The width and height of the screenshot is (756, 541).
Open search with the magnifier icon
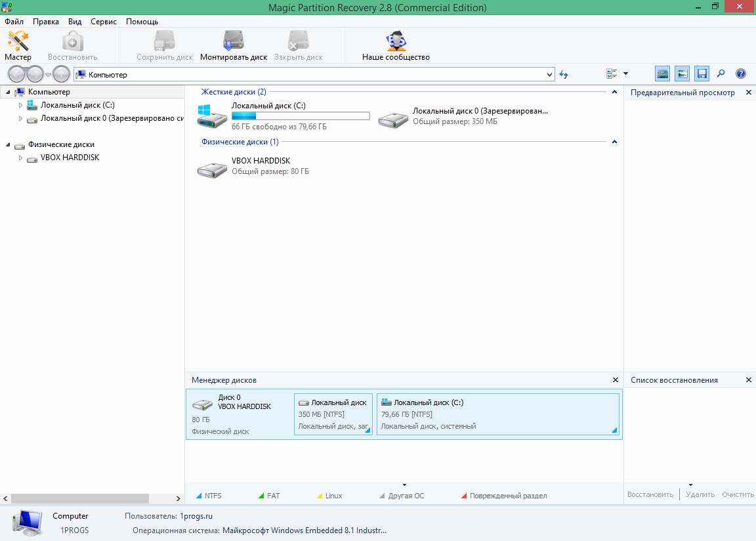pos(721,74)
